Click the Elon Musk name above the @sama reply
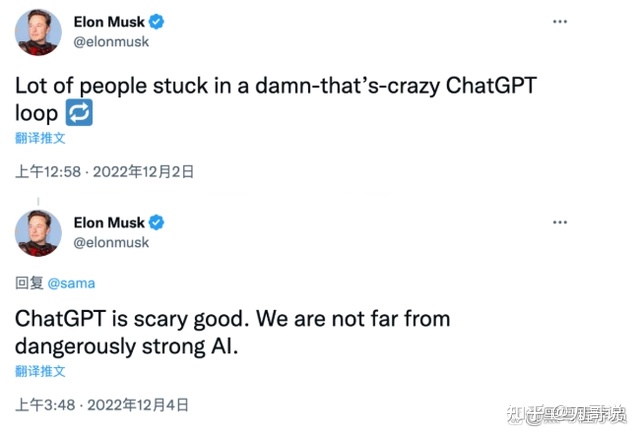Image resolution: width=640 pixels, height=439 pixels. (x=109, y=223)
